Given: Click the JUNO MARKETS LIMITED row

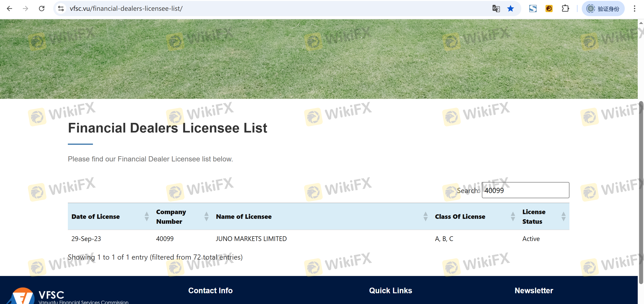Looking at the screenshot, I should coord(251,239).
